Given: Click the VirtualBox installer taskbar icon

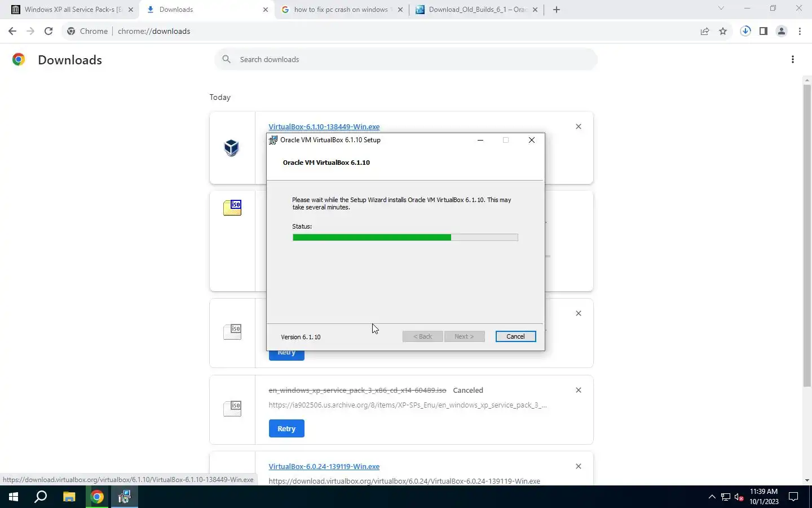Looking at the screenshot, I should (x=125, y=497).
